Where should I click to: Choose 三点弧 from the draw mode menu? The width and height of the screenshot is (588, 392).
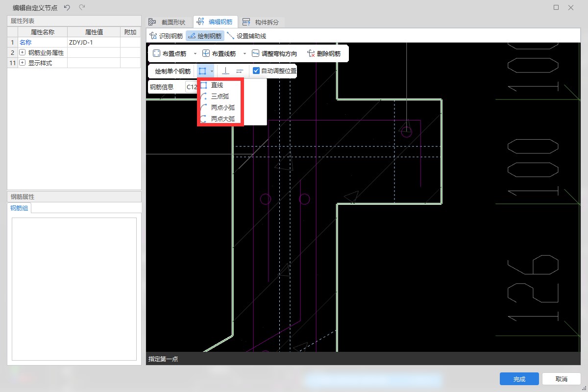(220, 97)
